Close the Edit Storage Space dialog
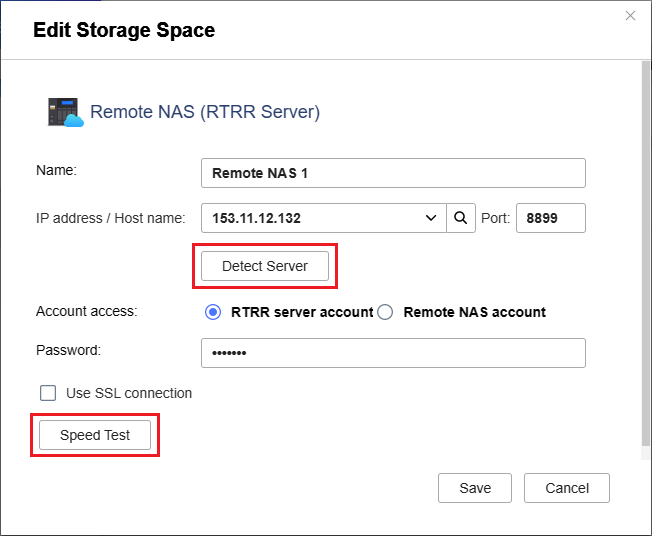652x536 pixels. point(630,15)
